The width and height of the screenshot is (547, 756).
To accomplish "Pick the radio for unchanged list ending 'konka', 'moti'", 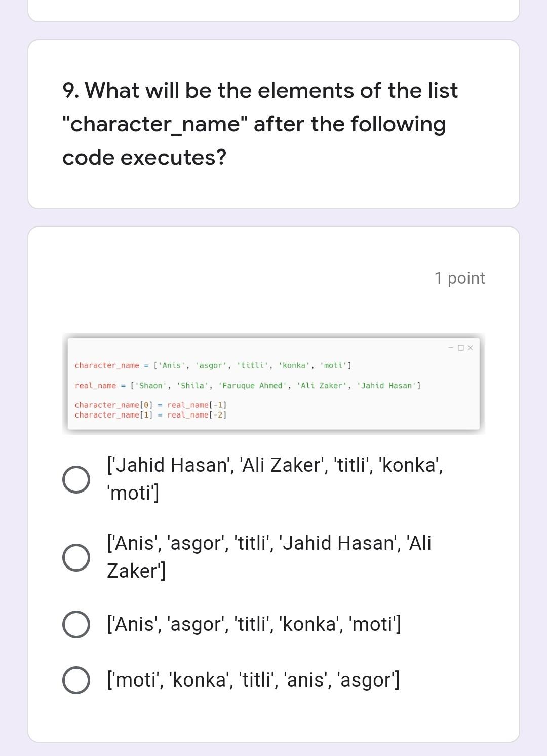I will [76, 624].
